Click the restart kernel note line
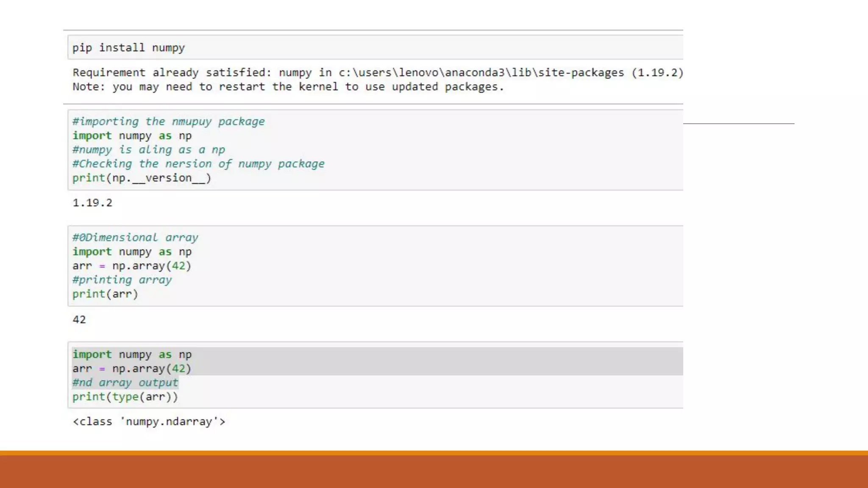 [x=288, y=87]
